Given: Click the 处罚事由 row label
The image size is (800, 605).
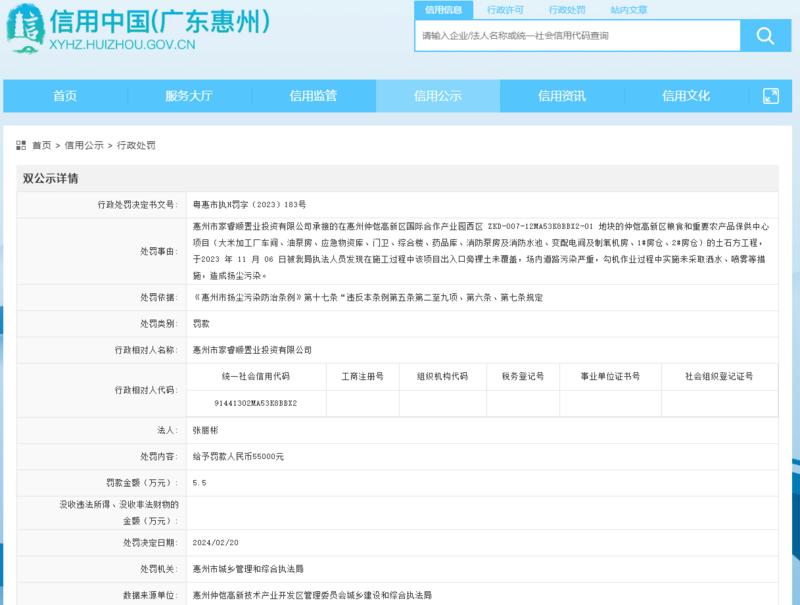Looking at the screenshot, I should 159,251.
